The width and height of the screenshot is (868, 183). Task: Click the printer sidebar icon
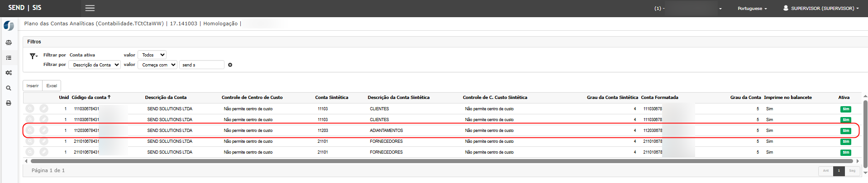[x=9, y=103]
